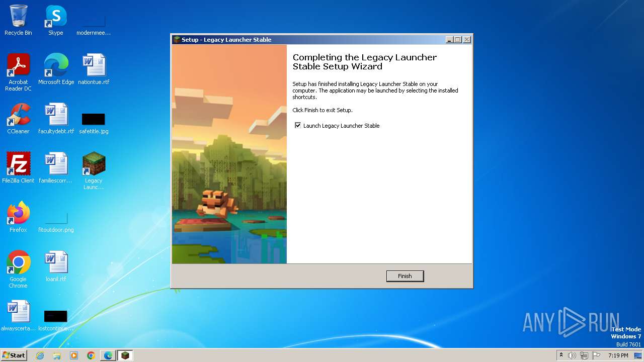
Task: Show hidden system tray icons
Action: 561,355
